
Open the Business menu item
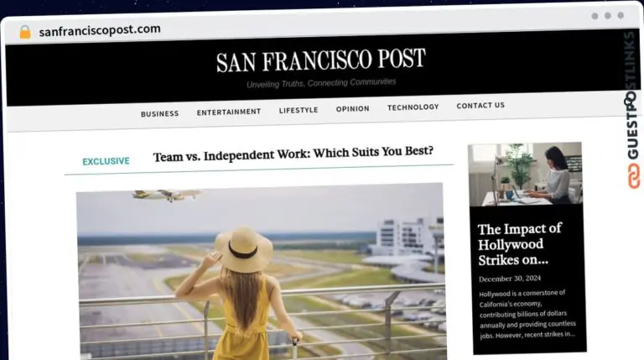(160, 114)
